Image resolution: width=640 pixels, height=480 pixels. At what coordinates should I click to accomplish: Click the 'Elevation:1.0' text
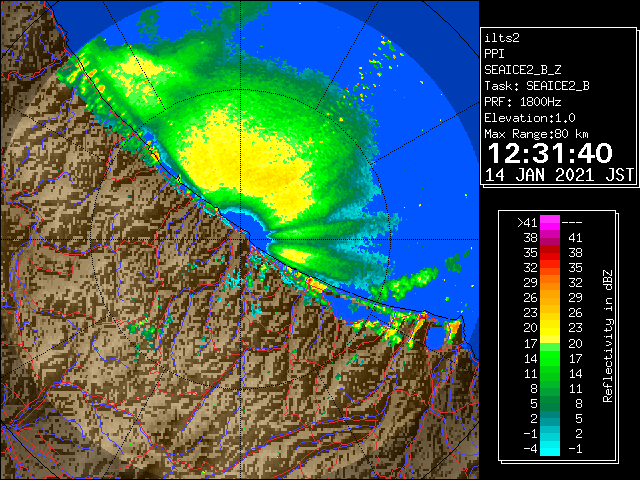530,118
